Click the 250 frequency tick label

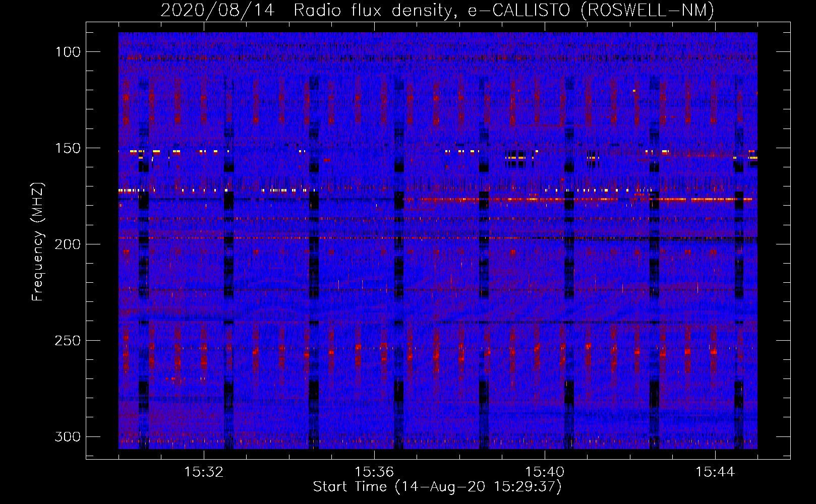[68, 341]
